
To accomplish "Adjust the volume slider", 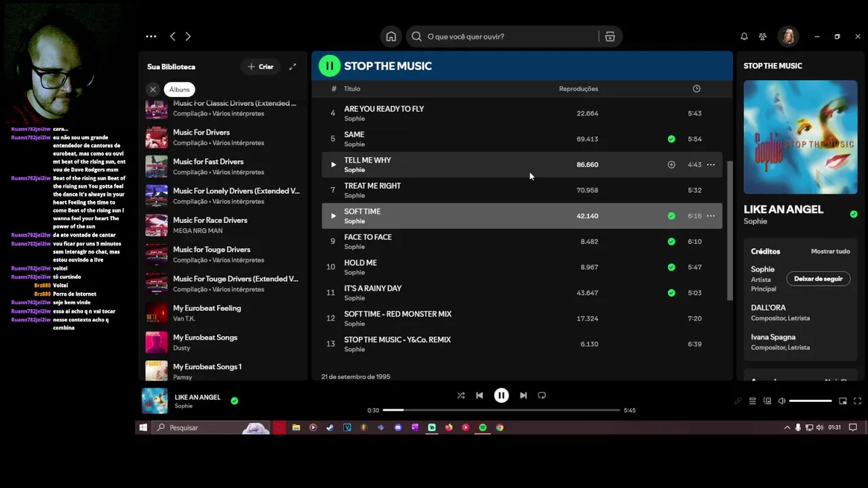I will coord(810,401).
